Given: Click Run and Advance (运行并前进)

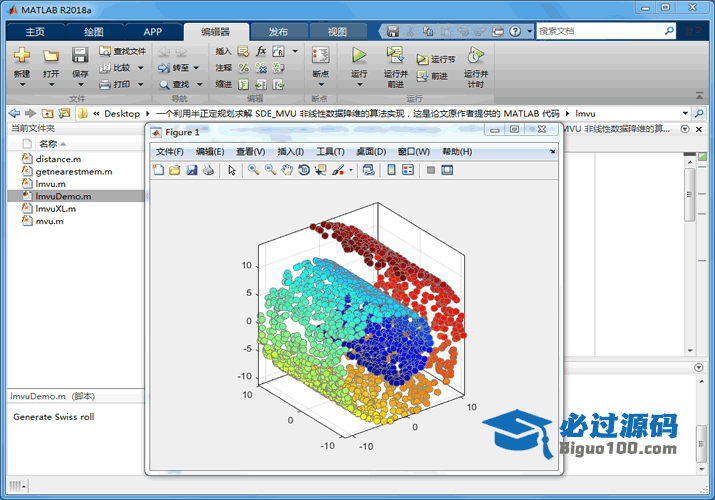Looking at the screenshot, I should 395,67.
